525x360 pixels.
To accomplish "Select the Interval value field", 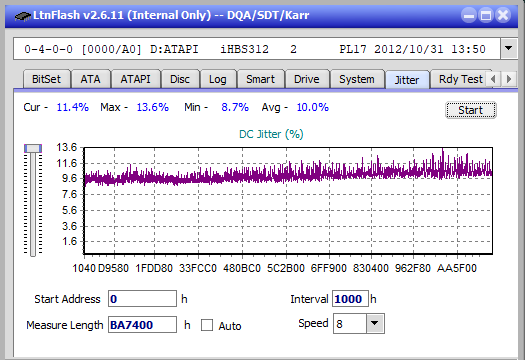I will [x=350, y=299].
